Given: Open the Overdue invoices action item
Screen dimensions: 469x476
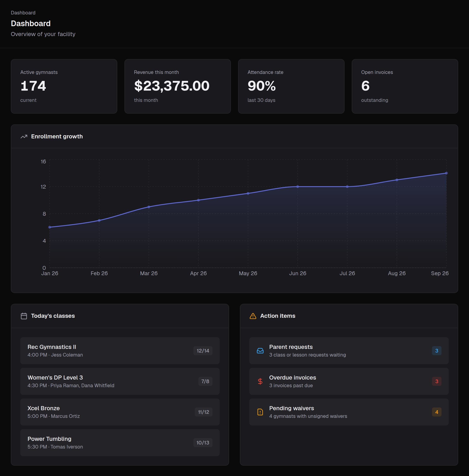Looking at the screenshot, I should 349,381.
